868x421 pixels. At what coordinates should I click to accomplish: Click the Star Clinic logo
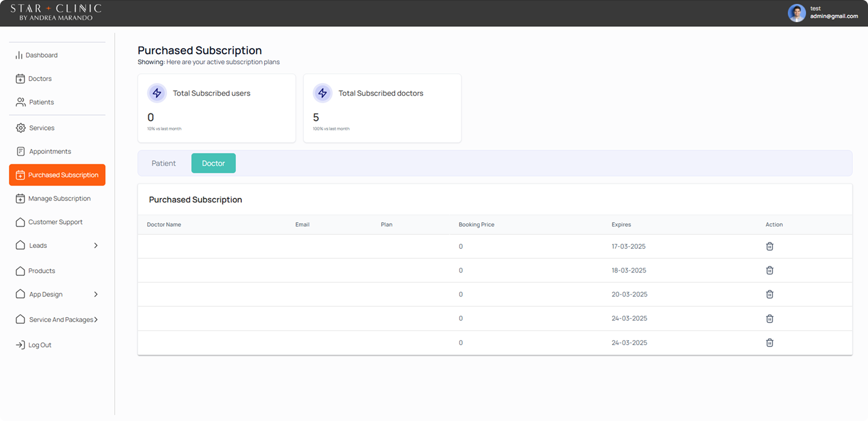(x=56, y=12)
